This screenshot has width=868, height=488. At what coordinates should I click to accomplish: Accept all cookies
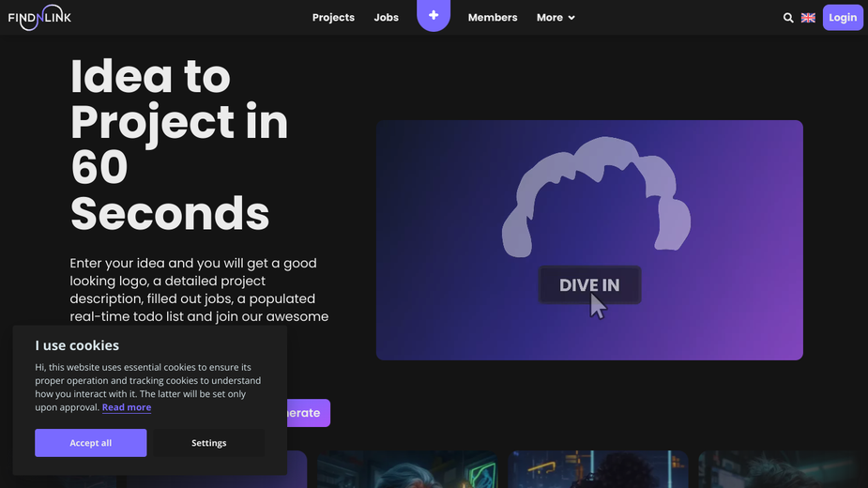tap(91, 443)
